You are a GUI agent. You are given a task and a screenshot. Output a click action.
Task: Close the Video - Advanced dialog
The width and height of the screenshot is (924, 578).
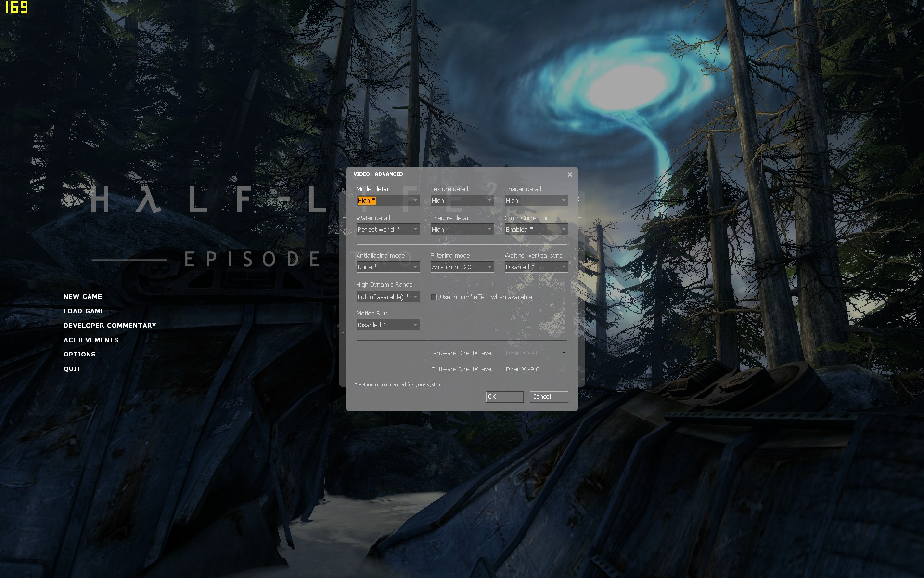point(570,174)
